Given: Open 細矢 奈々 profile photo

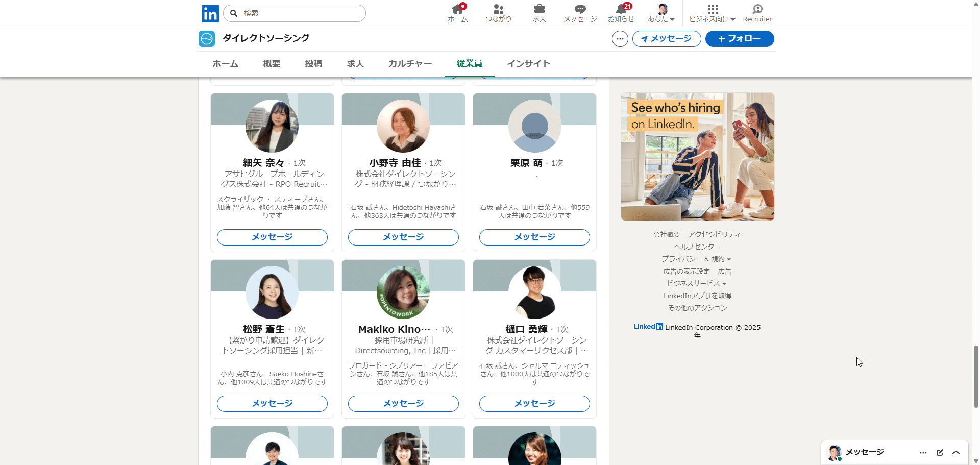Looking at the screenshot, I should [272, 126].
